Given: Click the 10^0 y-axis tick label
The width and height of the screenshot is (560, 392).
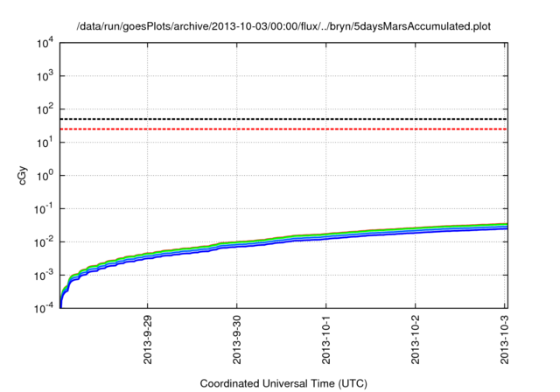Looking at the screenshot, I should 45,176.
